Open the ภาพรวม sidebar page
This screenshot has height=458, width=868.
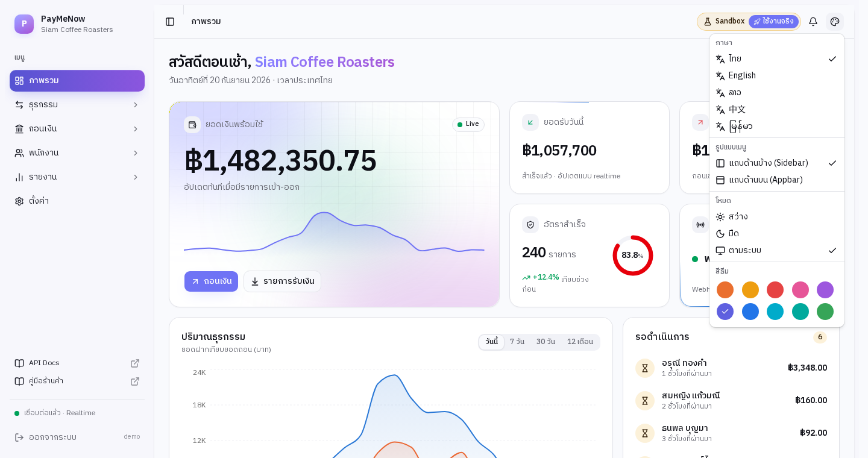pyautogui.click(x=77, y=81)
